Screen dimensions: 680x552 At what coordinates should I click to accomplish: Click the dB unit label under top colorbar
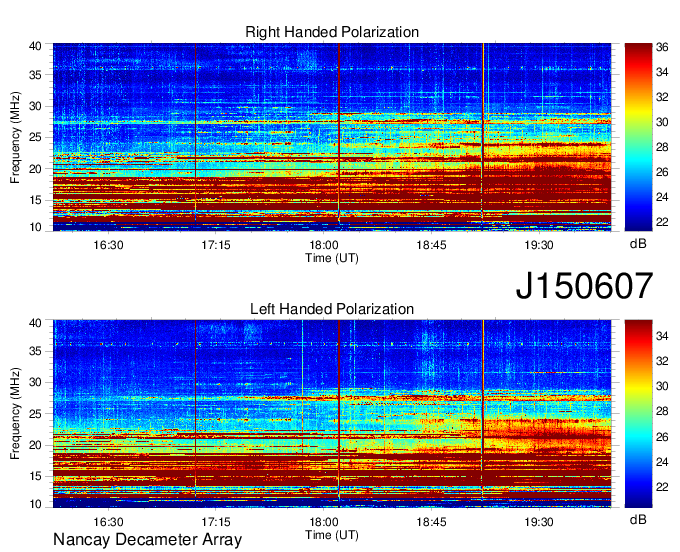638,244
